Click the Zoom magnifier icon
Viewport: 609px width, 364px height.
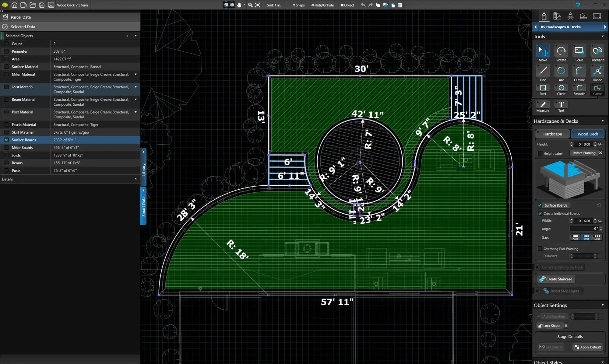click(250, 5)
